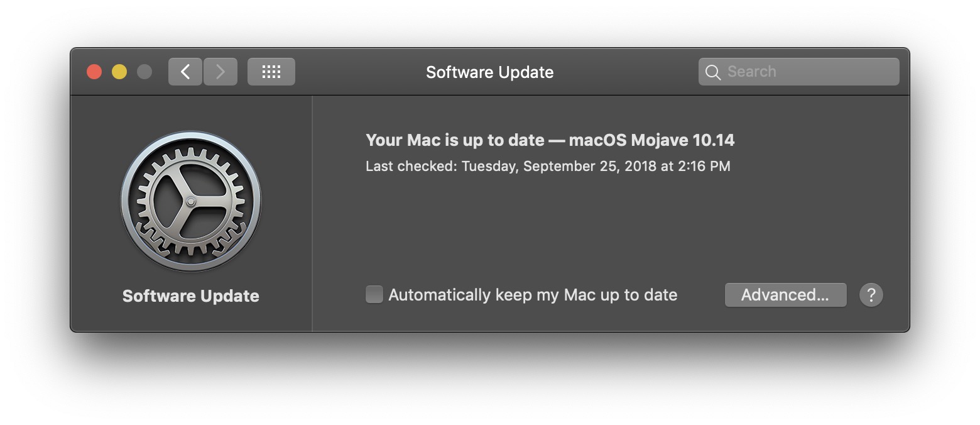Screen dimensions: 980x425
Task: Open the Advanced… options
Action: pyautogui.click(x=785, y=295)
